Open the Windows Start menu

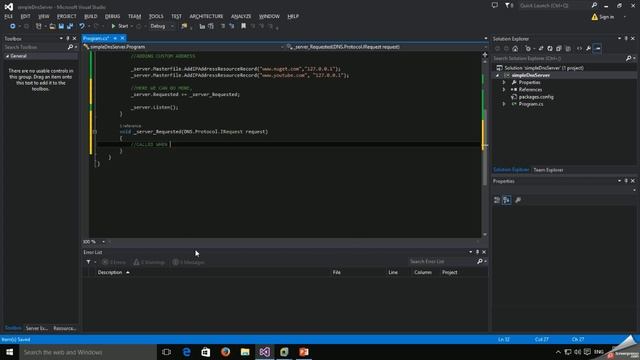tap(9, 352)
